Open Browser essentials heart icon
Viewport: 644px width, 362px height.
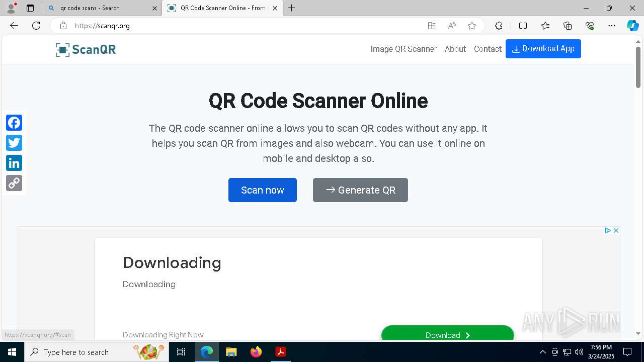click(x=590, y=26)
